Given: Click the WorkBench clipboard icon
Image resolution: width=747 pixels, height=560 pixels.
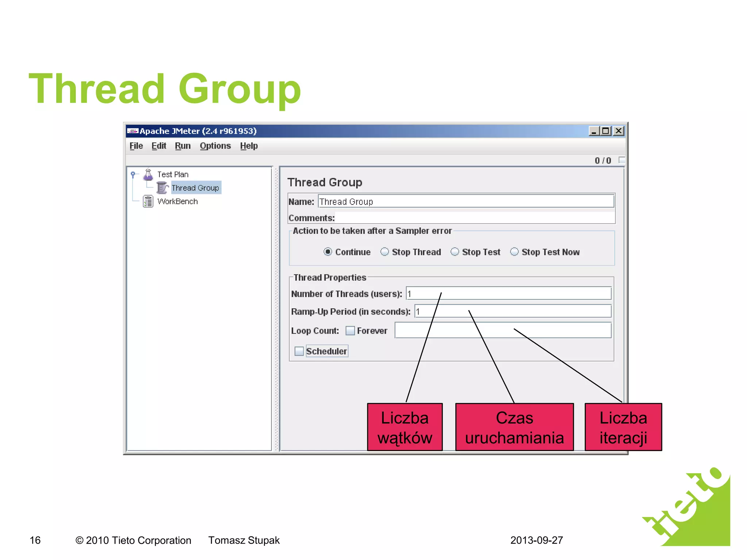Looking at the screenshot, I should tap(148, 201).
